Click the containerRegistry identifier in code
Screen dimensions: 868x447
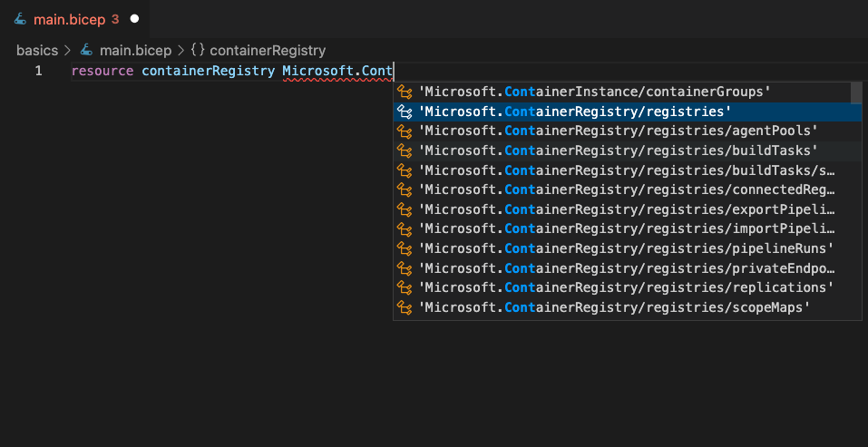(x=208, y=71)
